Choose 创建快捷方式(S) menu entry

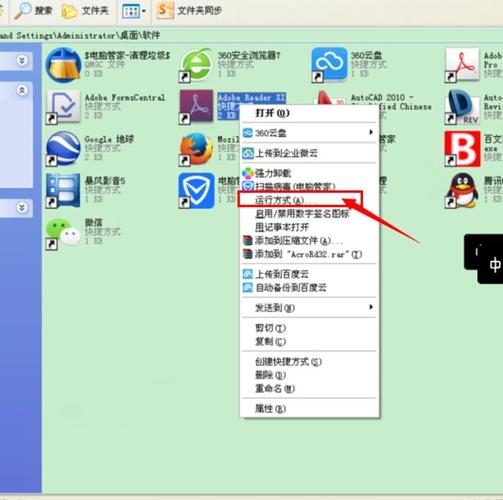[x=310, y=362]
